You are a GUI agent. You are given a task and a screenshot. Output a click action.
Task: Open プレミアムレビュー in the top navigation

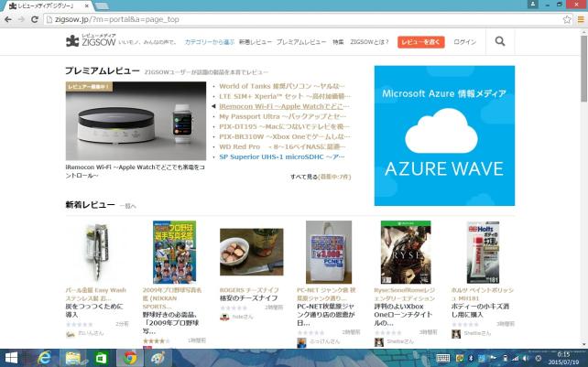[301, 42]
